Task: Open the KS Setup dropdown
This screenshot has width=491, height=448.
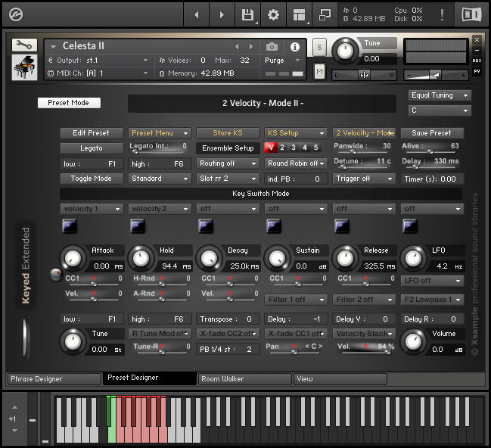Action: coord(296,133)
